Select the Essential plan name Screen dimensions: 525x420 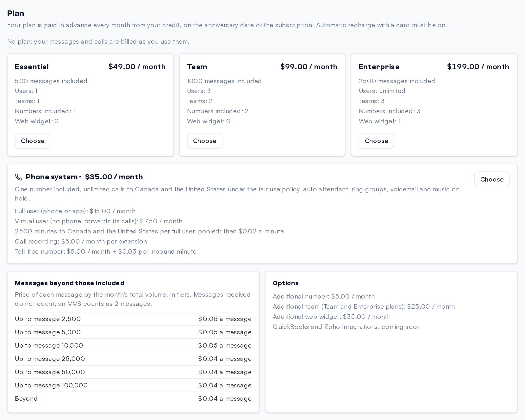[x=32, y=67]
